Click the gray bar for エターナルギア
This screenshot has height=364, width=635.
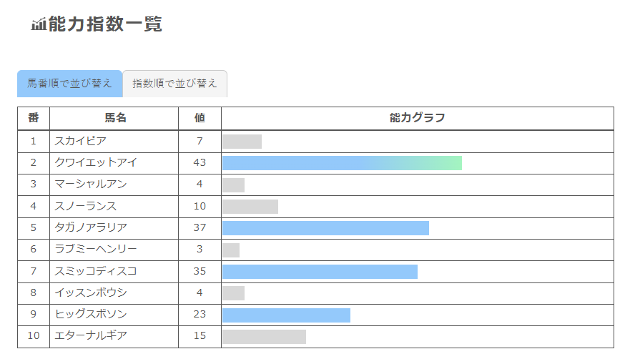tap(264, 337)
